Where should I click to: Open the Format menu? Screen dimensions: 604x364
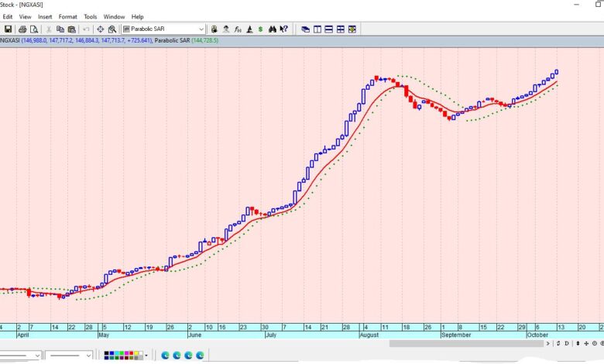click(67, 16)
